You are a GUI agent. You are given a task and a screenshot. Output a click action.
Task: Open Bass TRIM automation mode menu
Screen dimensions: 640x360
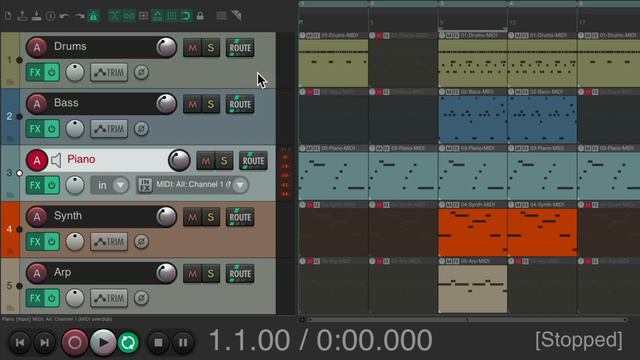pyautogui.click(x=109, y=129)
